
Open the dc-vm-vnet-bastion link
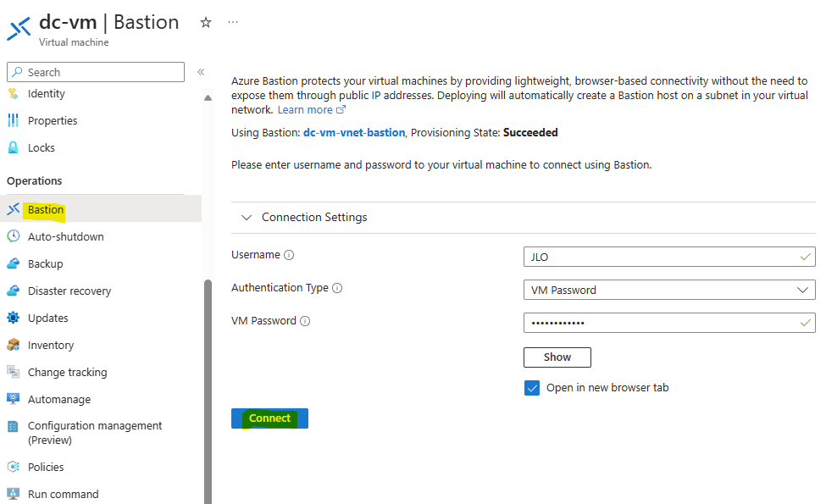coord(354,132)
